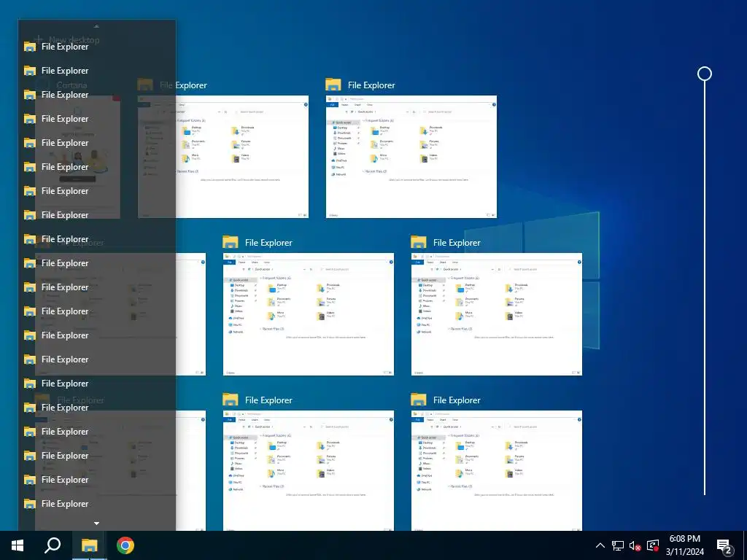Open bottom-row center File Explorer thumbnail
Viewport: 747px width, 560px height.
pos(309,470)
